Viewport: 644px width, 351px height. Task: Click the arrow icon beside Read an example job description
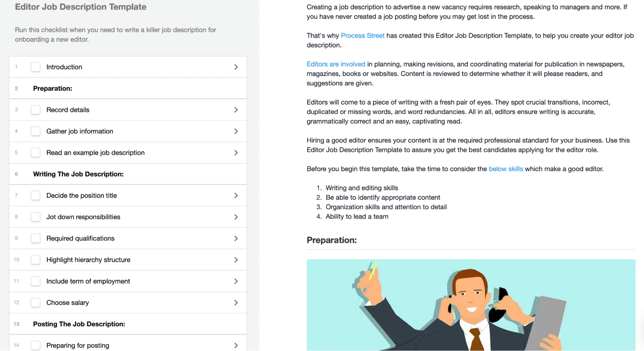pyautogui.click(x=236, y=152)
